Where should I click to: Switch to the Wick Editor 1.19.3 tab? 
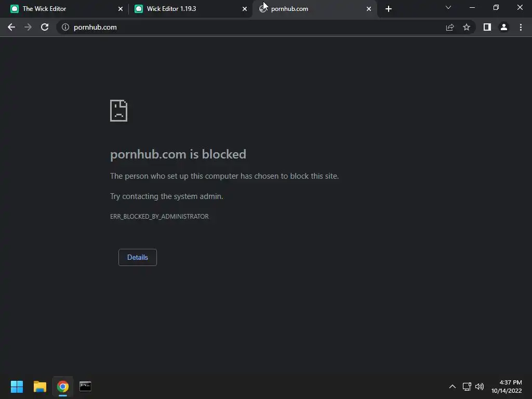coord(190,9)
